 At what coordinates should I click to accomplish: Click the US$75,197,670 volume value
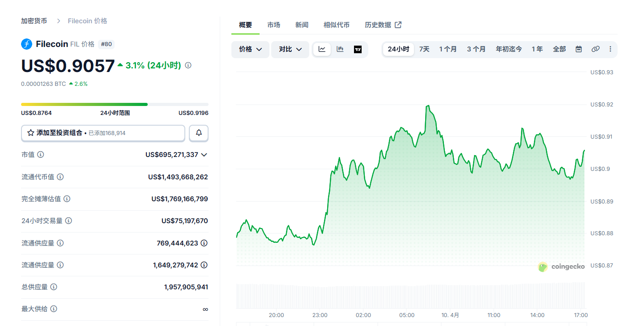(x=185, y=221)
